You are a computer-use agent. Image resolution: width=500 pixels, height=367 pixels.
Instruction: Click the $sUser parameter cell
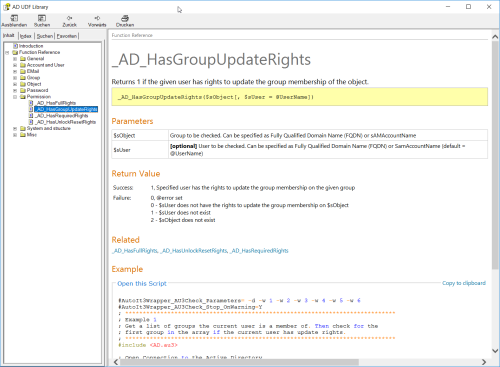click(x=140, y=150)
